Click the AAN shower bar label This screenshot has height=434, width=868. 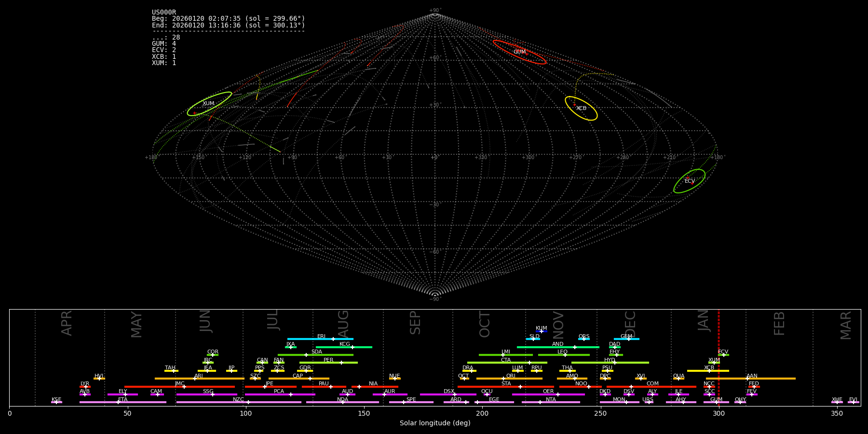[x=752, y=376]
